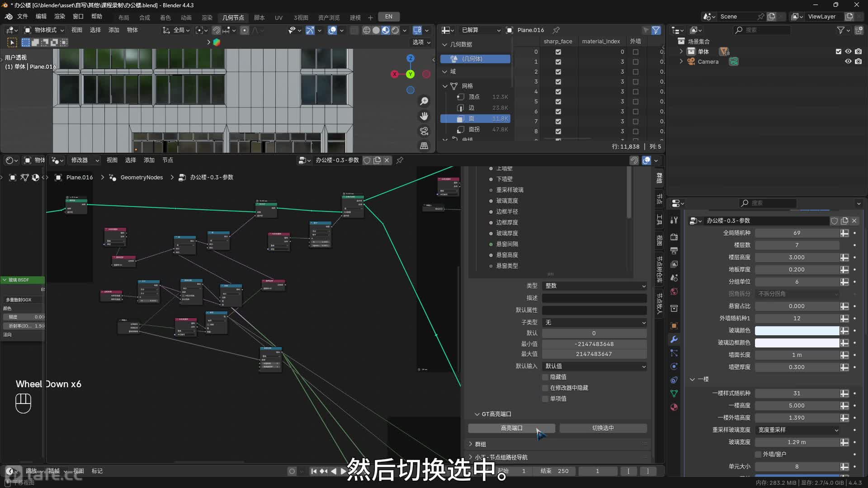Open the Modifier wrench properties tab
The height and width of the screenshot is (488, 868).
pos(674,339)
